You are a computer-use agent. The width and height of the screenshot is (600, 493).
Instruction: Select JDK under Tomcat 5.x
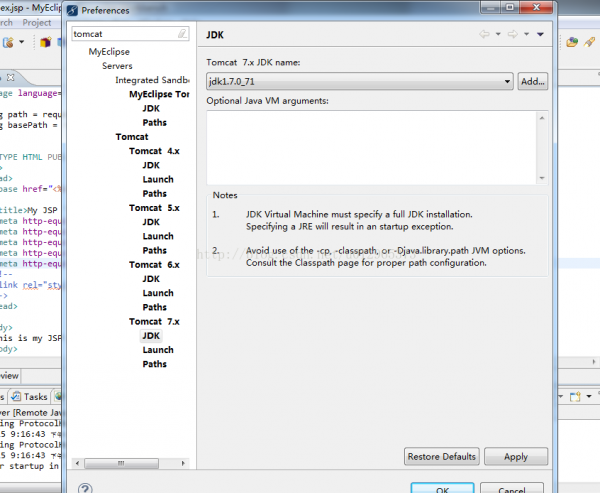click(151, 222)
